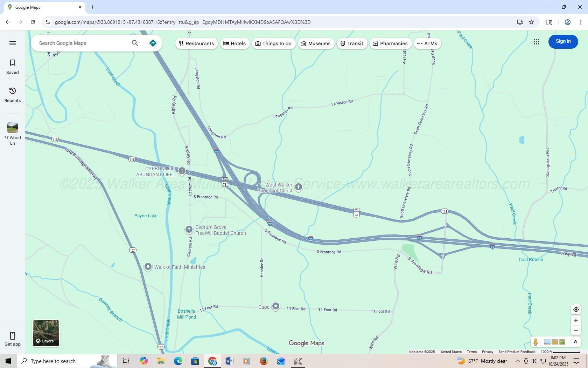Open the Saved places panel
This screenshot has height=368, width=588.
coord(13,67)
